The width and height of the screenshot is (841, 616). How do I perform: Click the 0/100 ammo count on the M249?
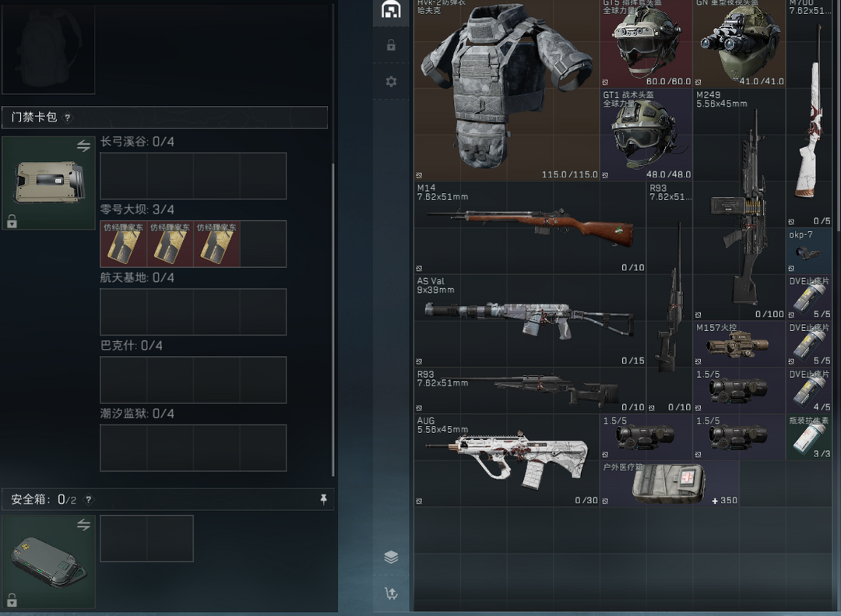point(769,314)
